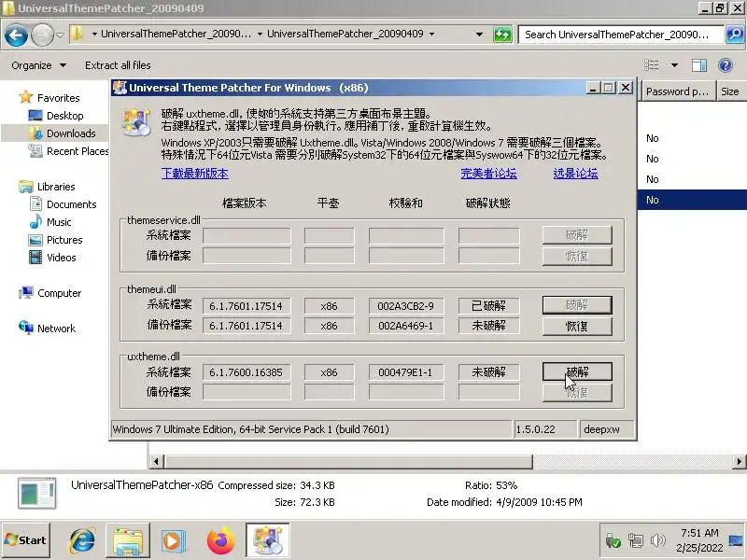Open recent pages dropdown beside Forward button
747x560 pixels.
click(60, 35)
